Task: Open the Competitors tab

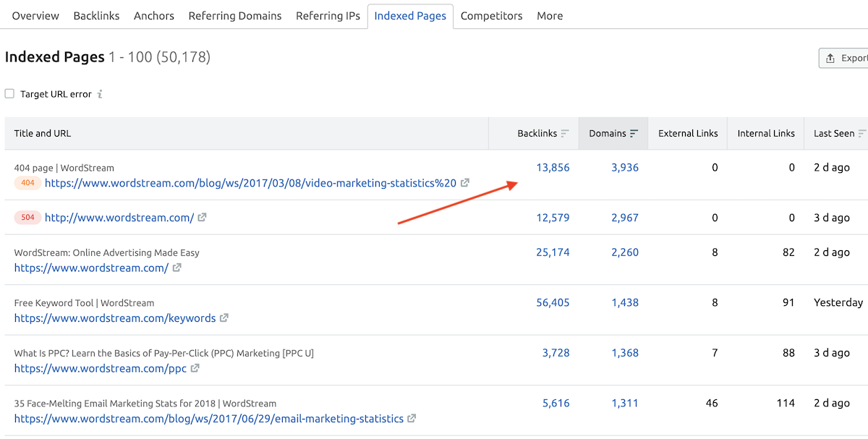Action: point(491,15)
